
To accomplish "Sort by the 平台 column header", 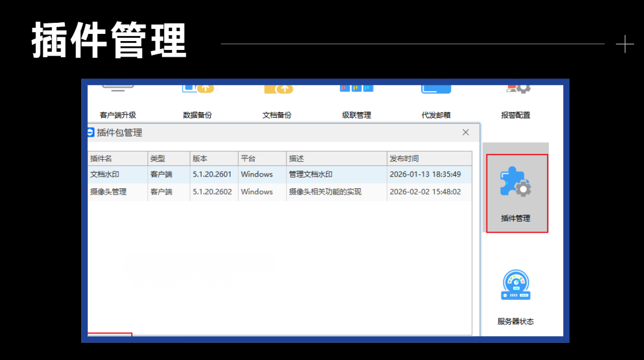I will [x=262, y=158].
